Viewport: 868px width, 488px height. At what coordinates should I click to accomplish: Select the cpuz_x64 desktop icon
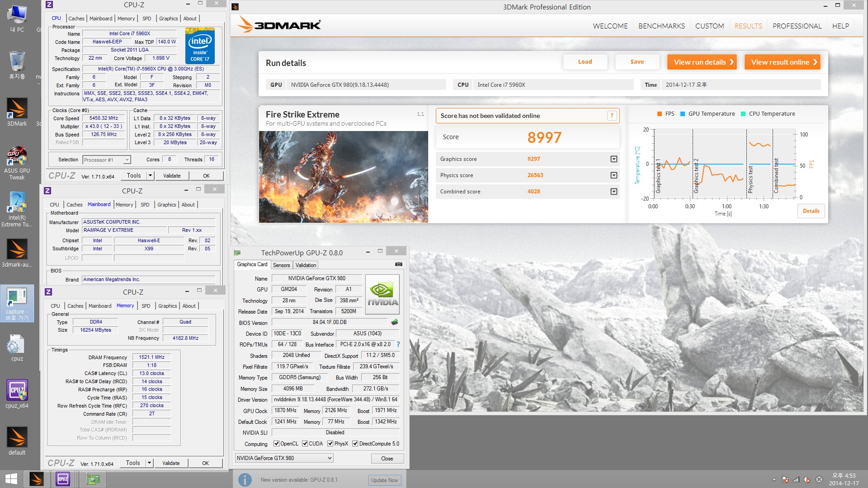(17, 394)
